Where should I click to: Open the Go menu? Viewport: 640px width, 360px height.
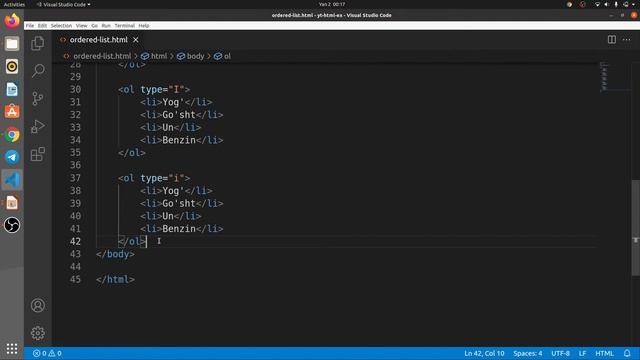94,25
